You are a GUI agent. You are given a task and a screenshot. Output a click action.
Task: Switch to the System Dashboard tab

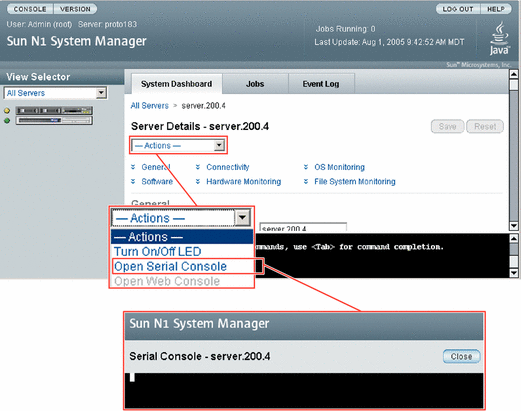pos(176,84)
